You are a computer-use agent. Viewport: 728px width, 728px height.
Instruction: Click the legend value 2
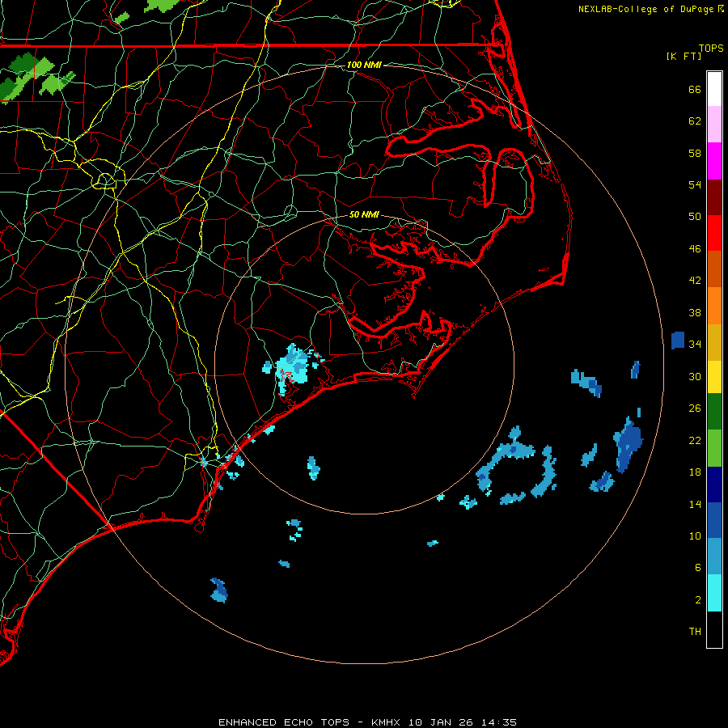(x=698, y=600)
